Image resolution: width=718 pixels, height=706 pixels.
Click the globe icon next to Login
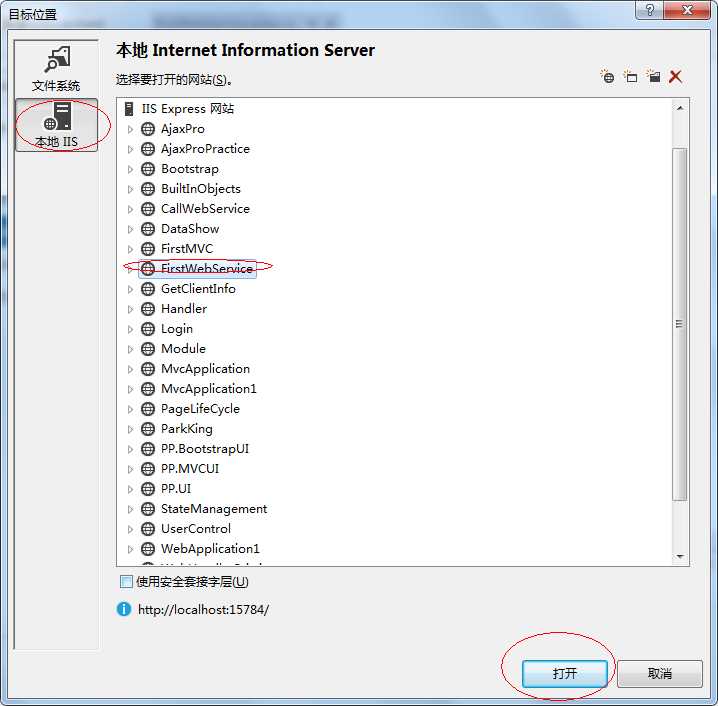[148, 329]
